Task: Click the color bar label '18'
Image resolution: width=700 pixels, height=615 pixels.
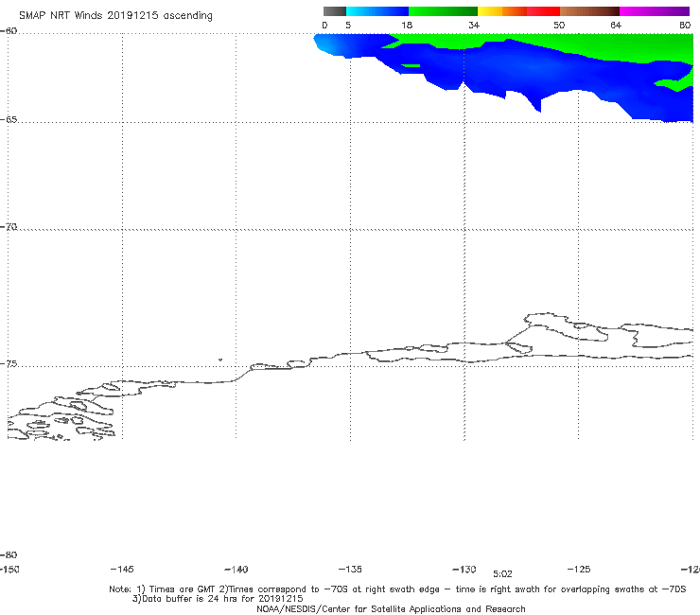Action: [x=407, y=26]
